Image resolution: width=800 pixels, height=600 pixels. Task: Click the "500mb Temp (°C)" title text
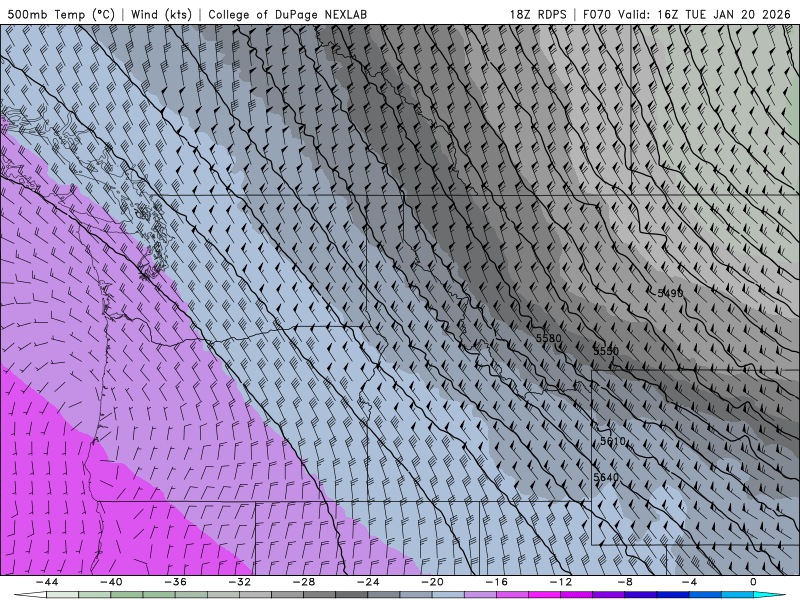[61, 14]
